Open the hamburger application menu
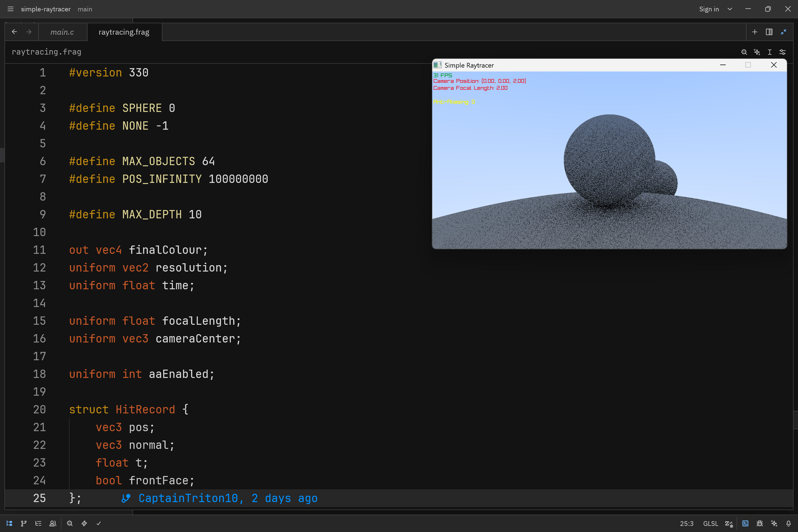798x532 pixels. pyautogui.click(x=11, y=9)
